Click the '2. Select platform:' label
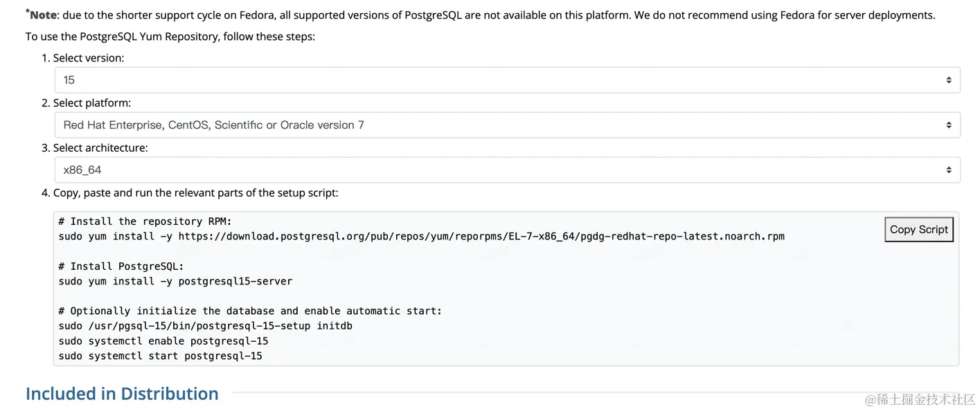Viewport: 980px width, 411px height. [x=86, y=103]
